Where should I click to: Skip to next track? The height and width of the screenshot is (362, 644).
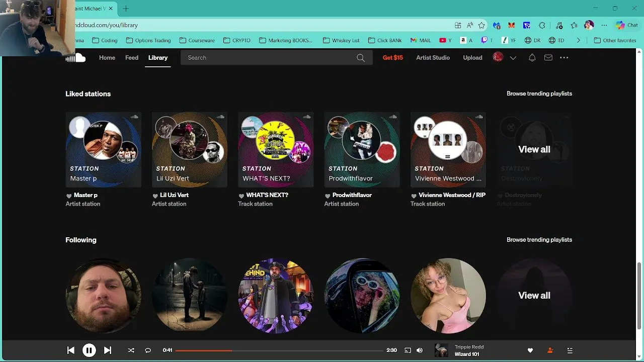coord(107,350)
